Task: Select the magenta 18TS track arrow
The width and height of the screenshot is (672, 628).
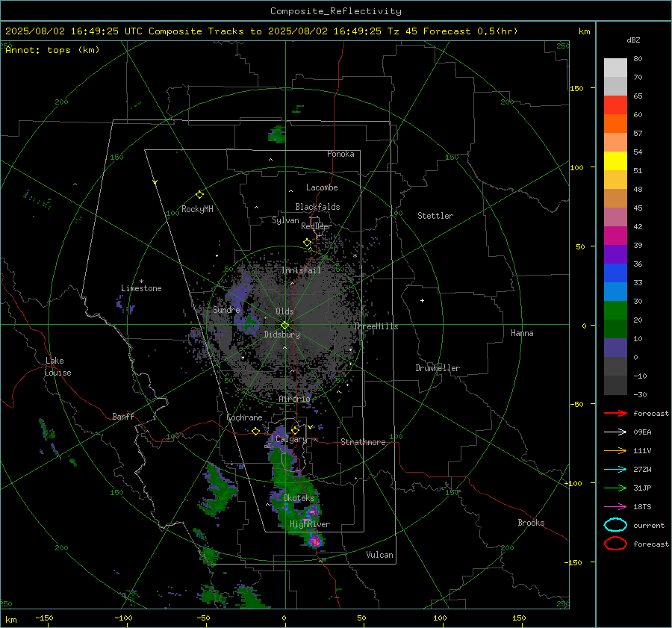Action: click(x=615, y=507)
